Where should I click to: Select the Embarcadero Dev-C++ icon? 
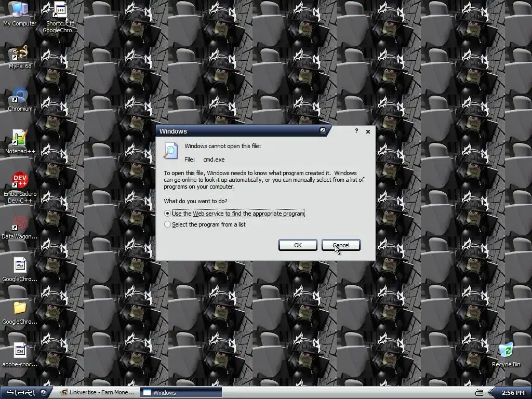[20, 188]
